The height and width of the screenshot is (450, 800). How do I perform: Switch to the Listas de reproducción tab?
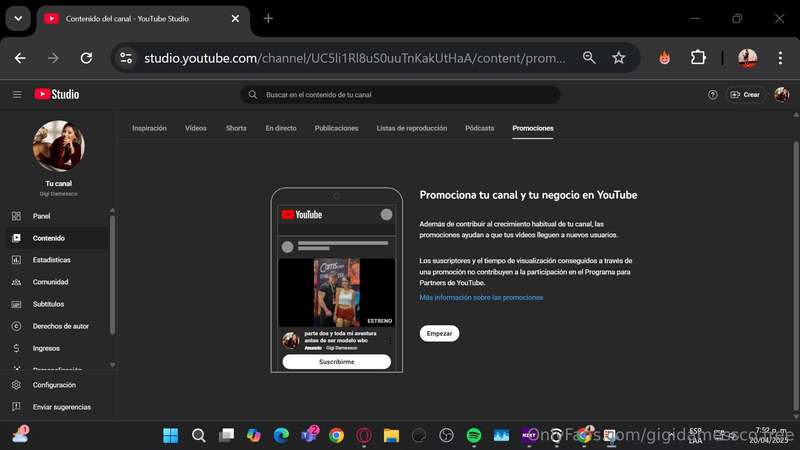click(412, 128)
